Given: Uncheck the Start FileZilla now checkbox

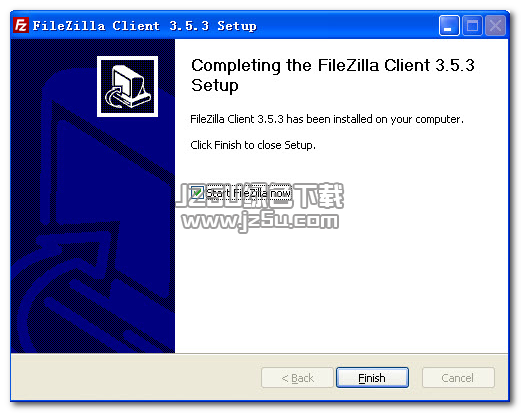Looking at the screenshot, I should 197,193.
